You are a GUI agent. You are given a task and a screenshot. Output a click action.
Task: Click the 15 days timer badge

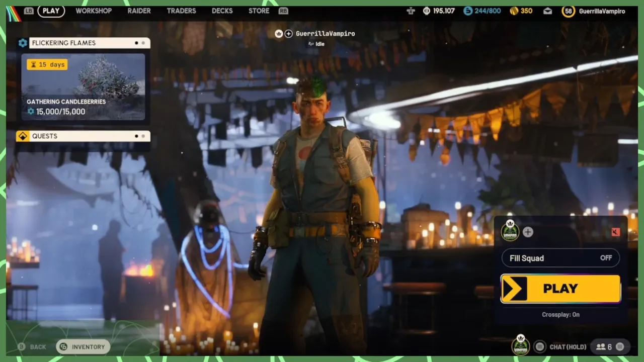click(47, 64)
